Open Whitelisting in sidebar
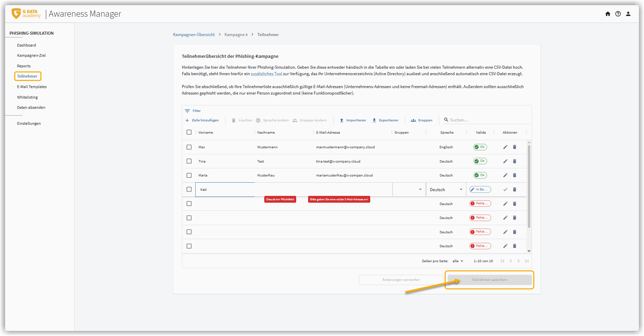 tap(28, 97)
